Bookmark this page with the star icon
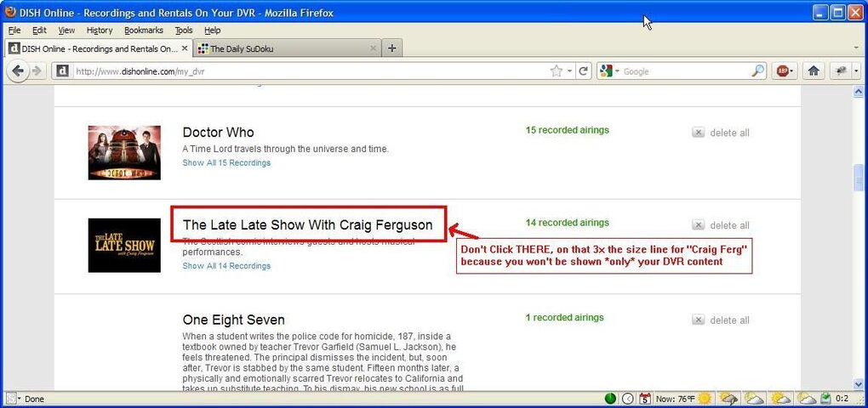The image size is (868, 408). [x=556, y=71]
